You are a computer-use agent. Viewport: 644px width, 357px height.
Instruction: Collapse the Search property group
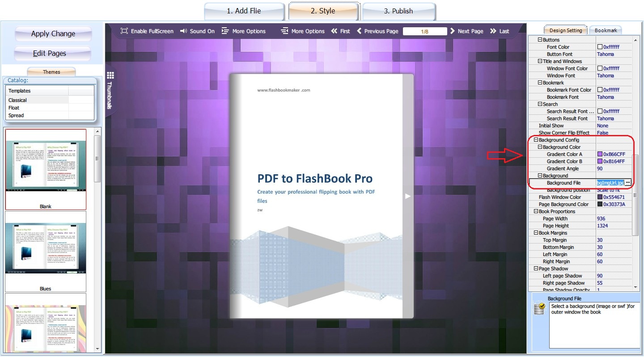pyautogui.click(x=540, y=104)
